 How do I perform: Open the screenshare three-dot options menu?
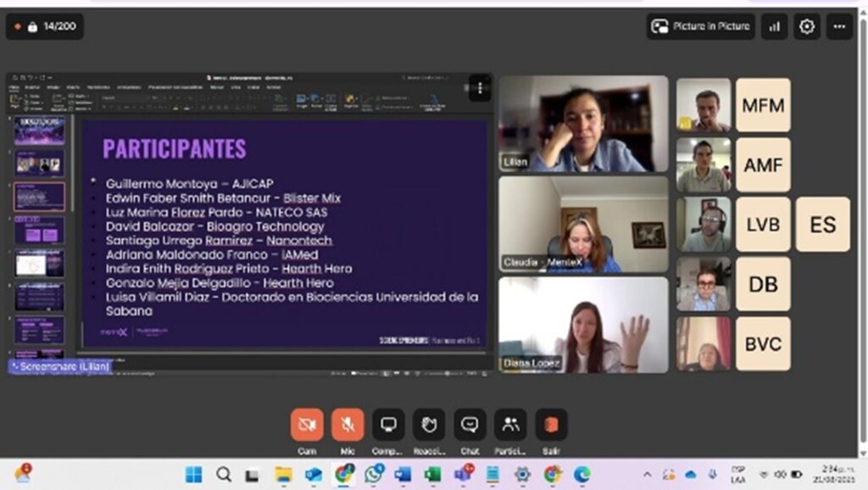(x=480, y=87)
